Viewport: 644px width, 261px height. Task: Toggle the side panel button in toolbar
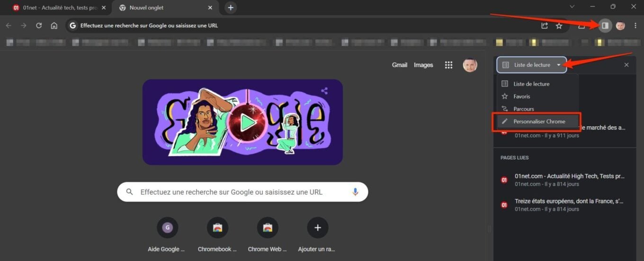(x=605, y=26)
